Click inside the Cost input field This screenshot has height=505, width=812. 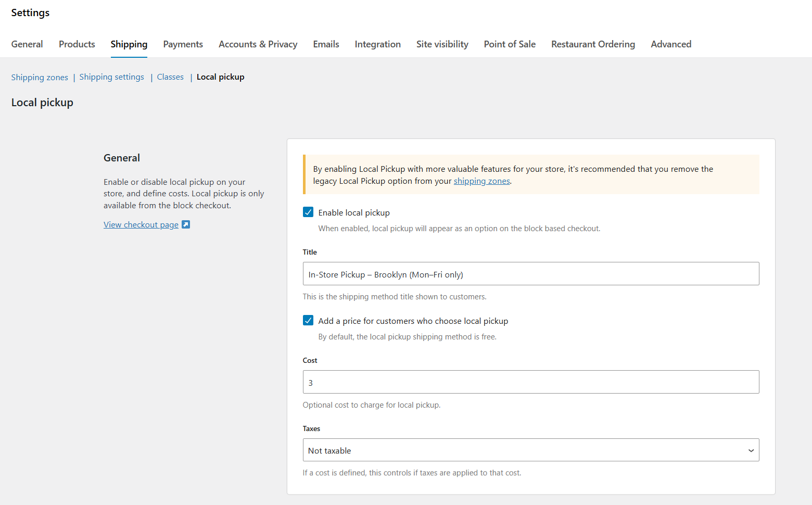pyautogui.click(x=531, y=382)
